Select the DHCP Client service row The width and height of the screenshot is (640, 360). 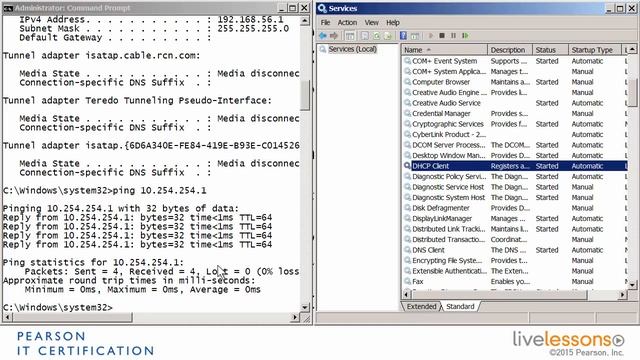(x=515, y=166)
